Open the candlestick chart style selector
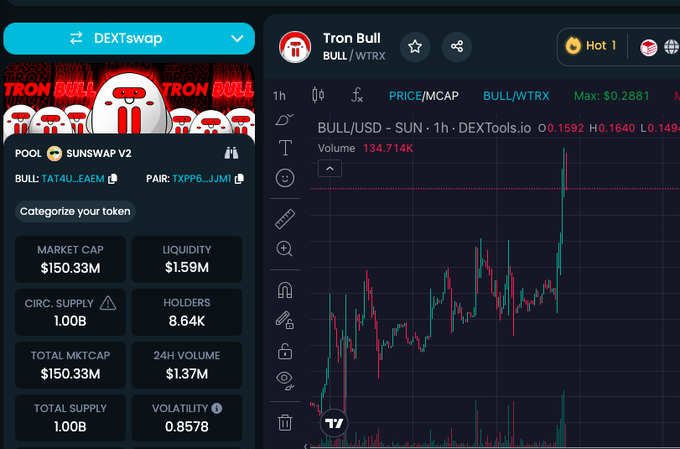Screen dimensions: 680x449 [318, 95]
